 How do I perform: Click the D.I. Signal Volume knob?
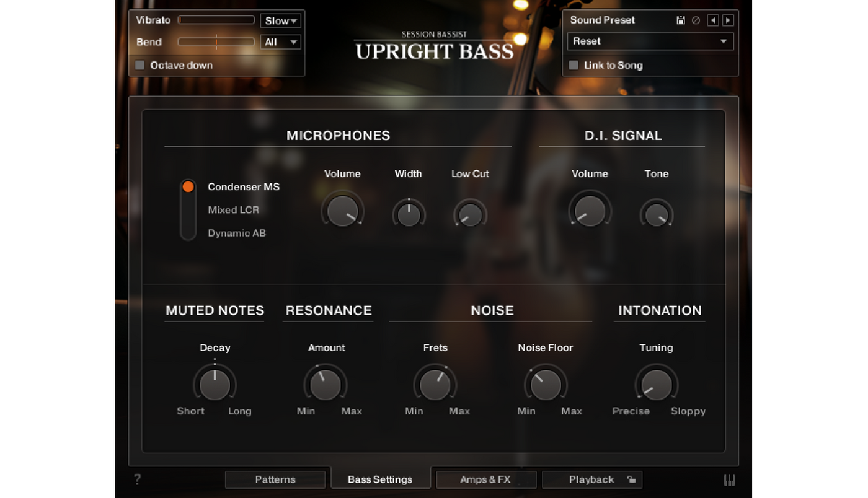click(590, 211)
